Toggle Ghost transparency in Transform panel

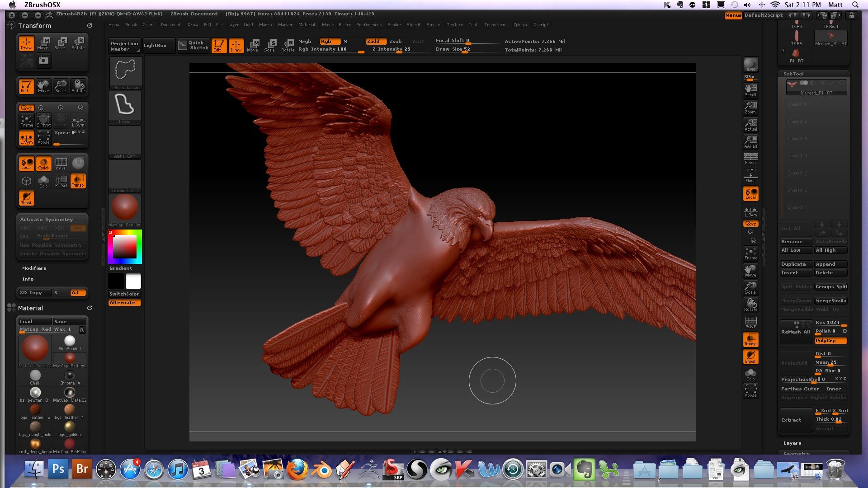click(x=26, y=198)
